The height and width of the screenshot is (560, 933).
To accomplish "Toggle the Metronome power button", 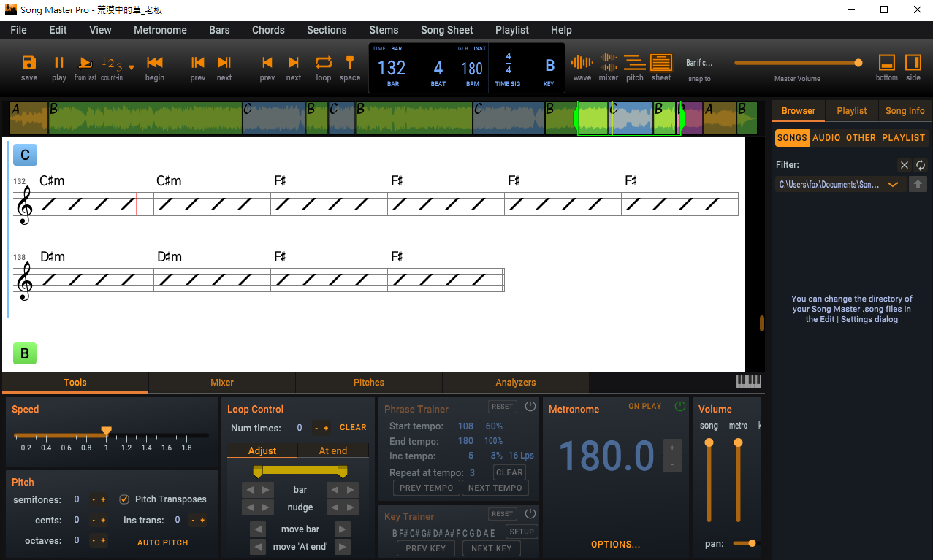I will (680, 406).
